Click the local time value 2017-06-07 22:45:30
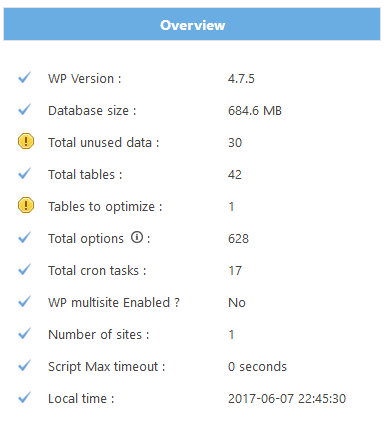Screen dimensions: 387x431 pos(287,399)
